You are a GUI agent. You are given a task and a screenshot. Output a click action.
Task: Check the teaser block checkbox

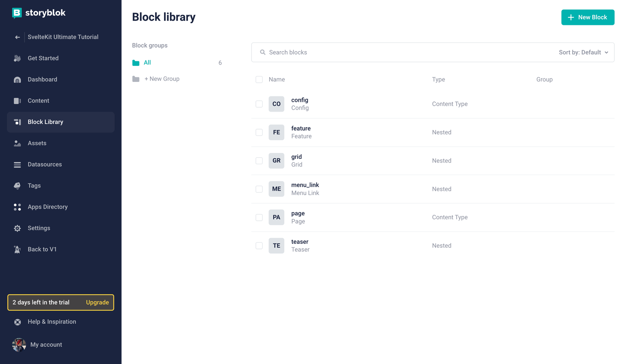tap(259, 245)
